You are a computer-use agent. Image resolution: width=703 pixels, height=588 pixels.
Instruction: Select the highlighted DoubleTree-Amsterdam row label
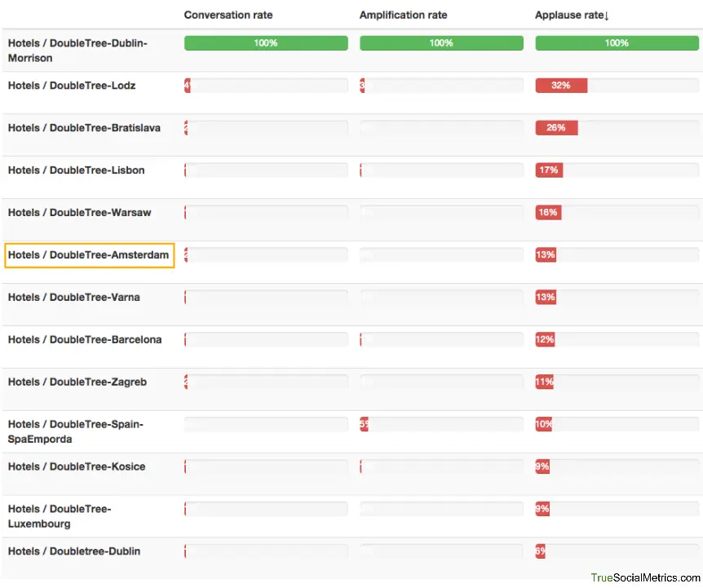tap(88, 255)
